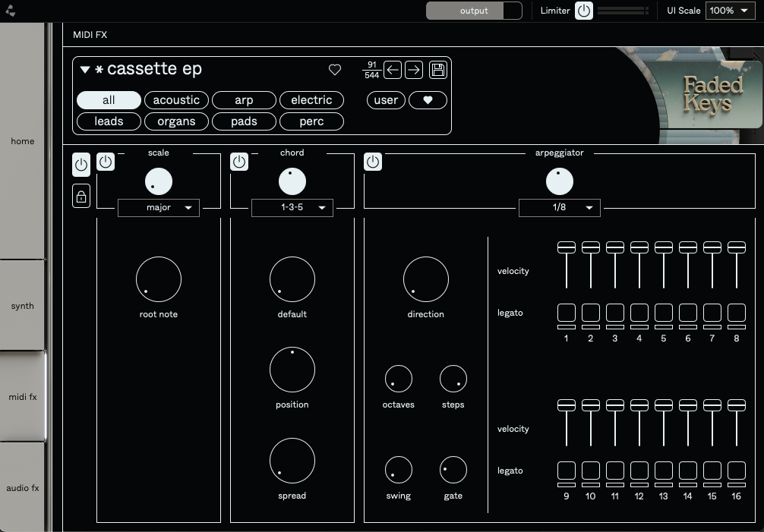Filter presets by favorites heart button
Image resolution: width=764 pixels, height=532 pixels.
(428, 100)
